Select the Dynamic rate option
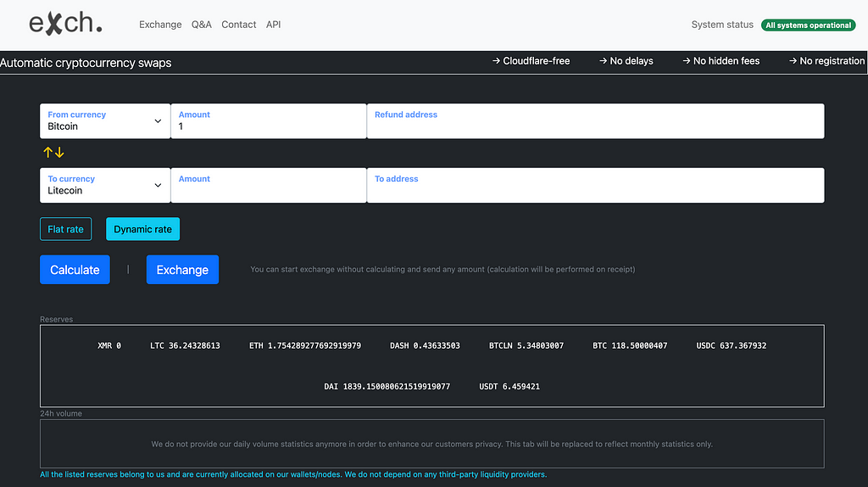Screen dimensions: 868x487 click(x=142, y=229)
